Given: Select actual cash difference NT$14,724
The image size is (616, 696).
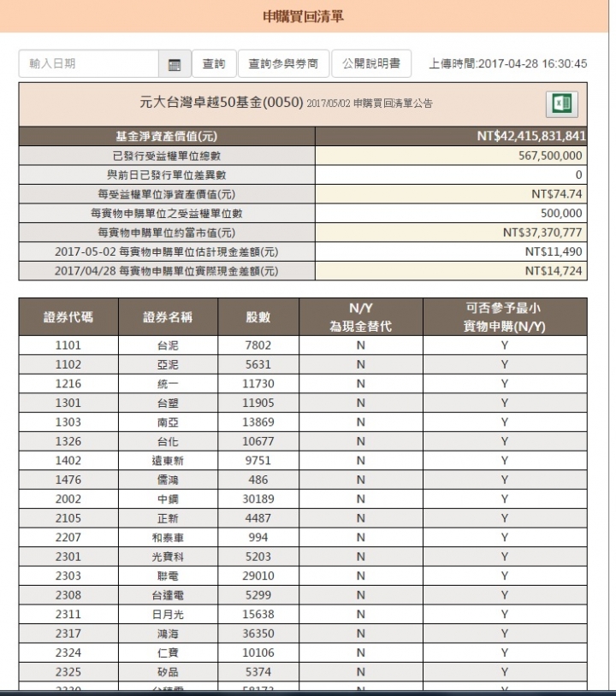Looking at the screenshot, I should click(x=554, y=271).
